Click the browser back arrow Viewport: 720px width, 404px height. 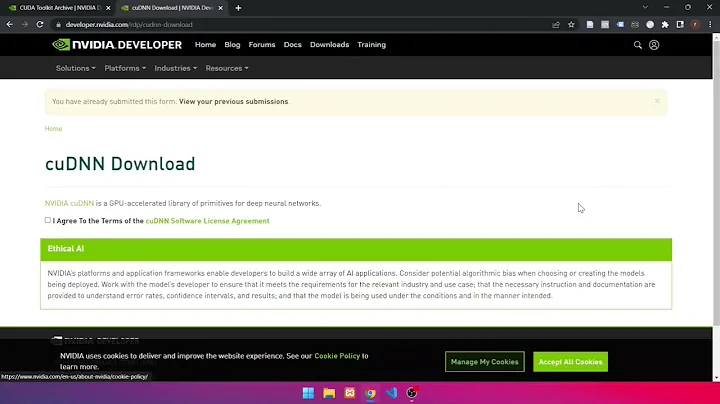point(10,24)
